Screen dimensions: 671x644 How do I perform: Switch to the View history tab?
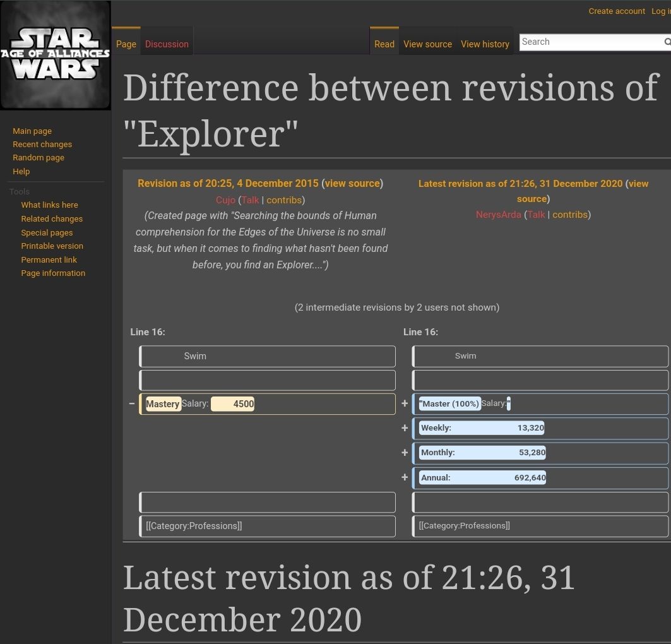485,44
